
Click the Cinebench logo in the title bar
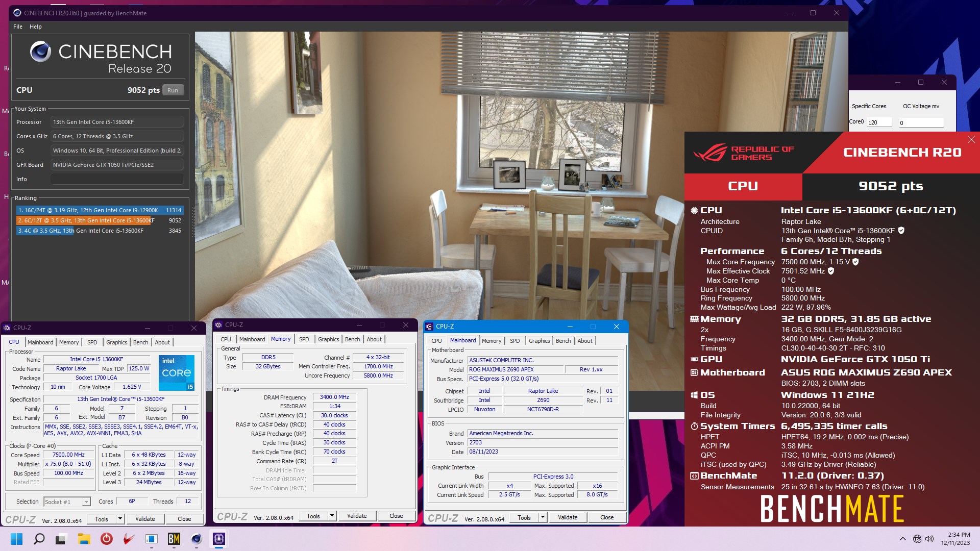point(17,13)
